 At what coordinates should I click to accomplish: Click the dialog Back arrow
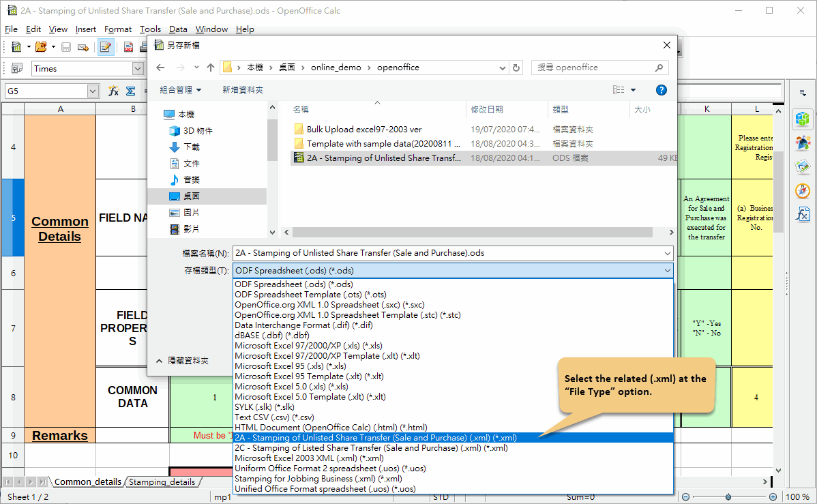pyautogui.click(x=160, y=68)
